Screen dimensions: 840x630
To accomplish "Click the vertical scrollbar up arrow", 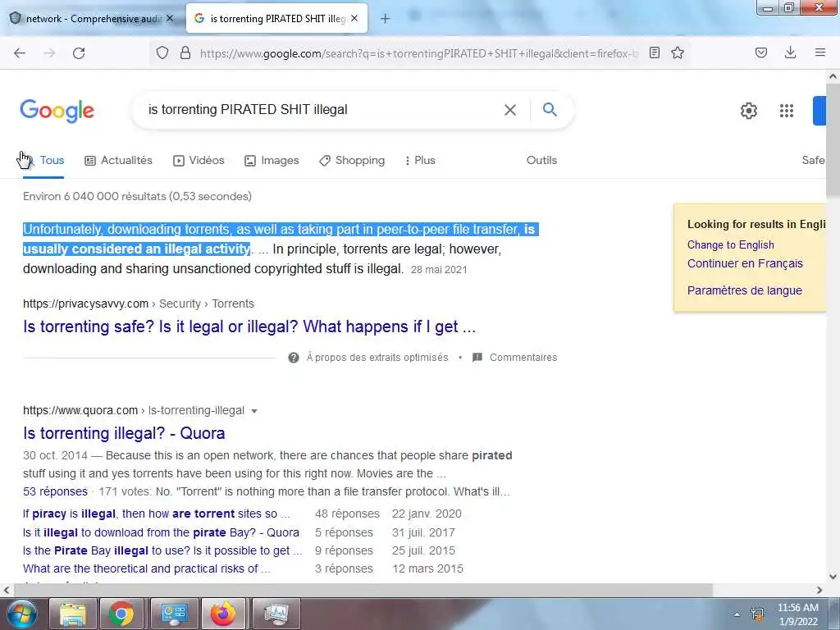I will [833, 76].
